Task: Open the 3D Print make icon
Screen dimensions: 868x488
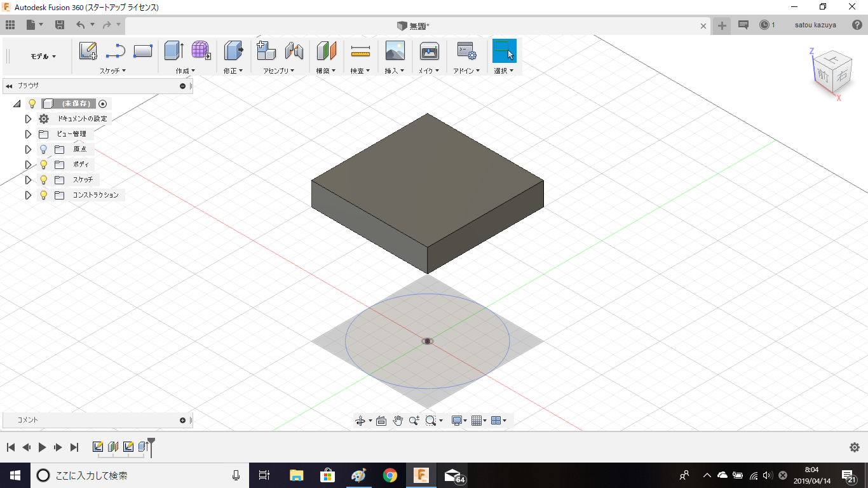Action: (x=430, y=50)
